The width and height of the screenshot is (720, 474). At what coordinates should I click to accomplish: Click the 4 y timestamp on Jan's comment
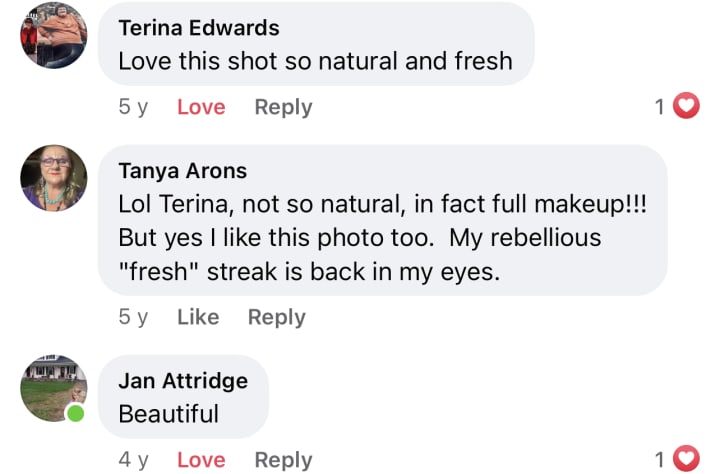pyautogui.click(x=132, y=459)
